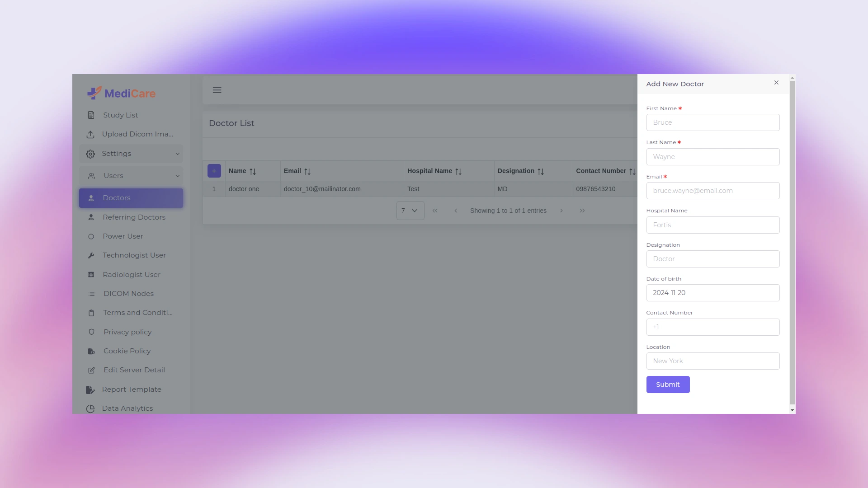Expand the Settings menu chevron
This screenshot has width=868, height=488.
tap(177, 154)
